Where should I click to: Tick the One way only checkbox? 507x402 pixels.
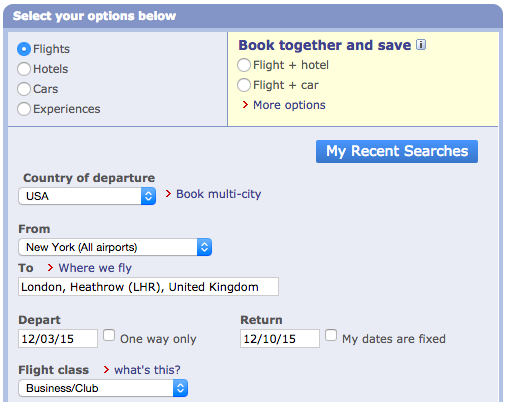pyautogui.click(x=109, y=335)
